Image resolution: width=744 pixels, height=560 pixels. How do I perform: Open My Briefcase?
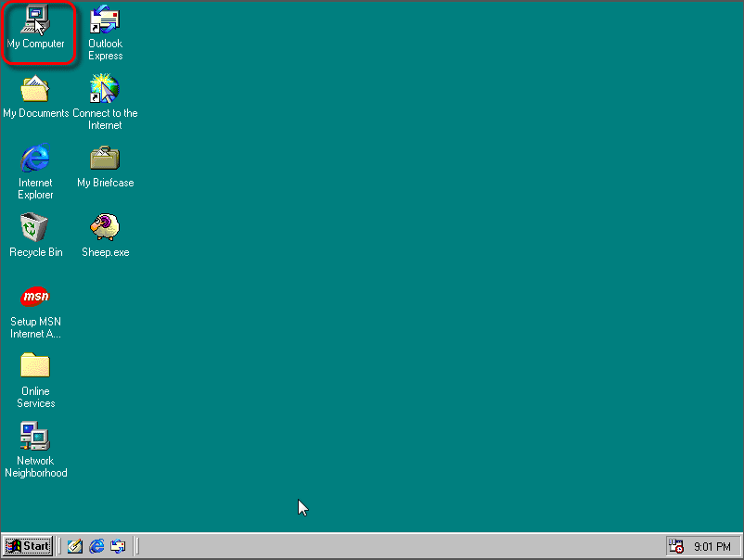click(x=104, y=158)
